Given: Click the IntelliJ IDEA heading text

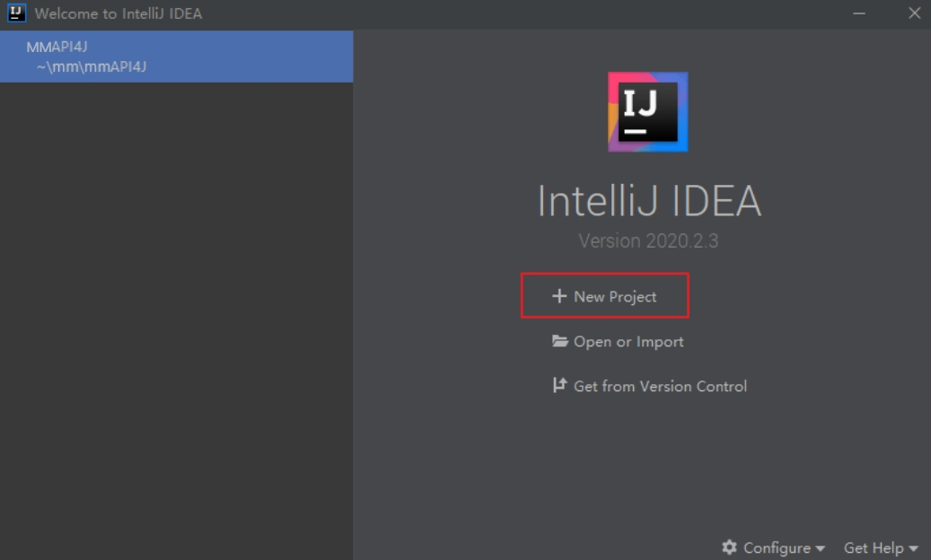Looking at the screenshot, I should (x=648, y=201).
